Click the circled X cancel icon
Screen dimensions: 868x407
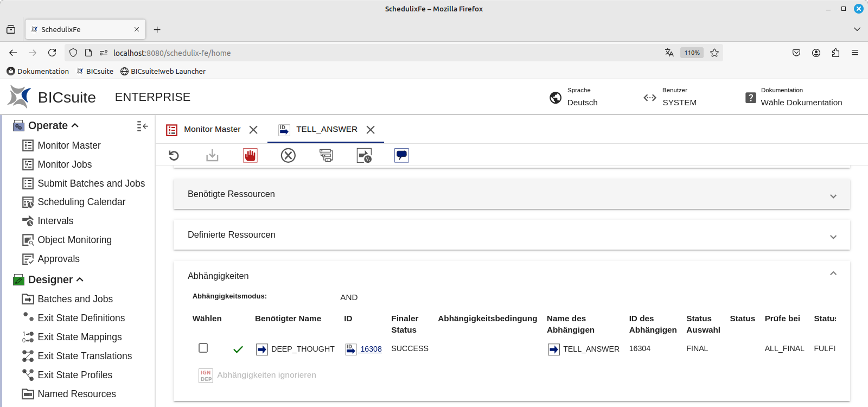coord(288,156)
